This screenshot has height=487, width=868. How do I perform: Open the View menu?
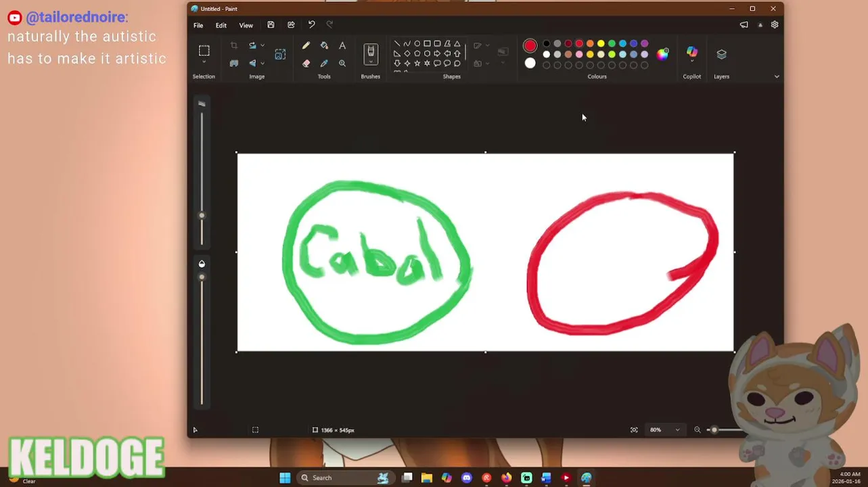246,26
